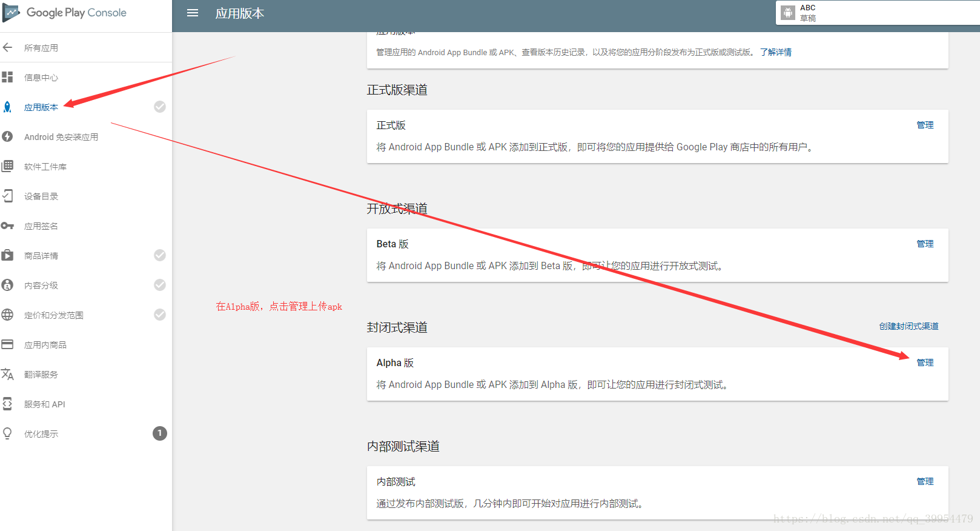The width and height of the screenshot is (980, 531).
Task: Click the 草稿 status under ABC
Action: [x=808, y=18]
